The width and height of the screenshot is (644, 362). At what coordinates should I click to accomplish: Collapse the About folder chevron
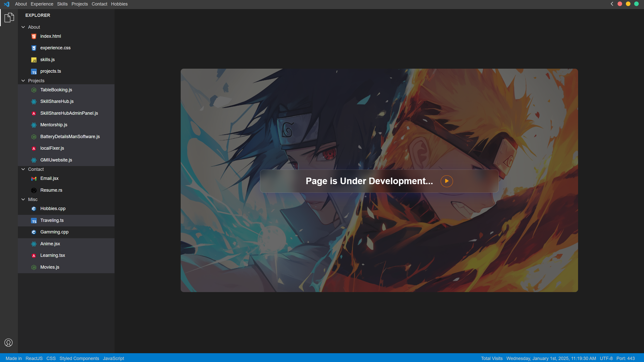23,27
